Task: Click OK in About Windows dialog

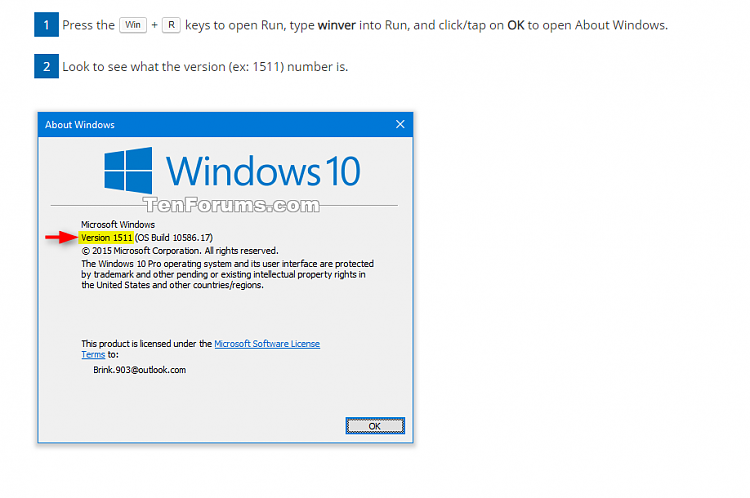Action: (375, 425)
